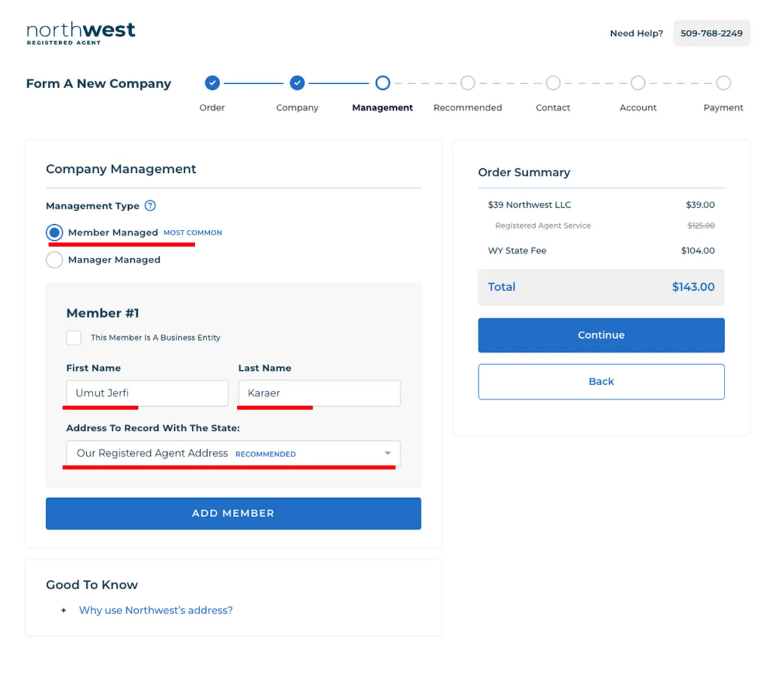Click the Form A New Company title
This screenshot has width=777, height=700.
98,84
